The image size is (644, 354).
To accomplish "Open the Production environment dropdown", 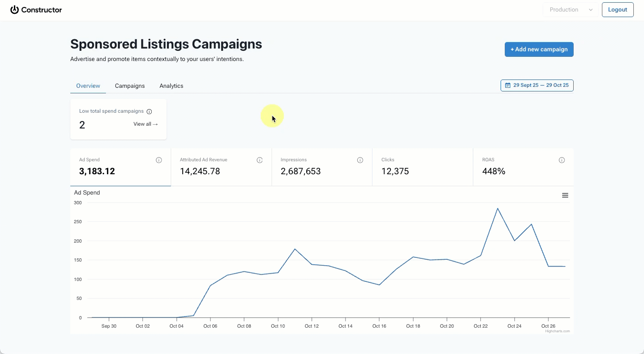I will point(570,10).
